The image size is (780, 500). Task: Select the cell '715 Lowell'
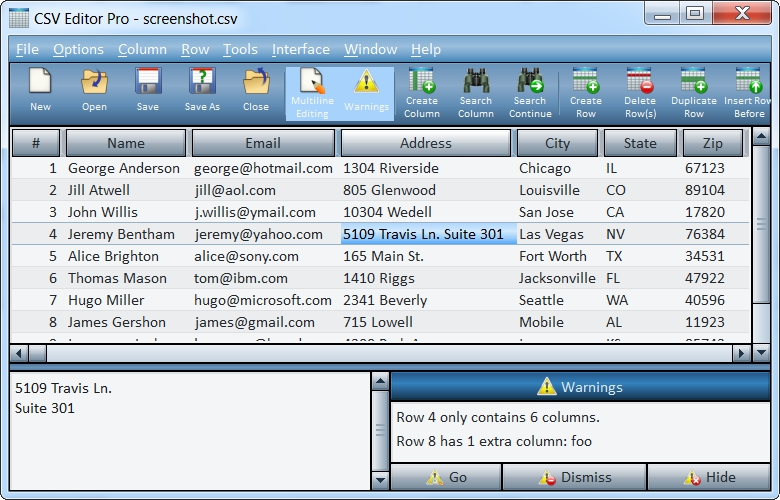(378, 322)
